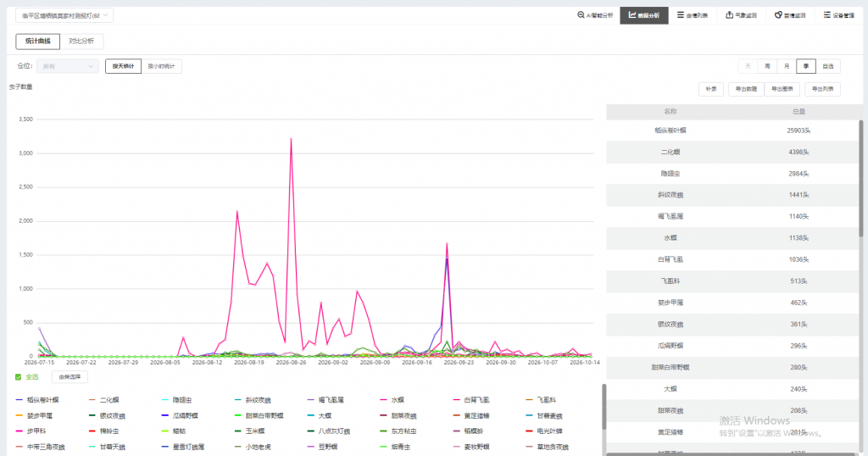The height and width of the screenshot is (456, 868).
Task: Click the legend area's vertical scrollbar
Action: coord(604,406)
